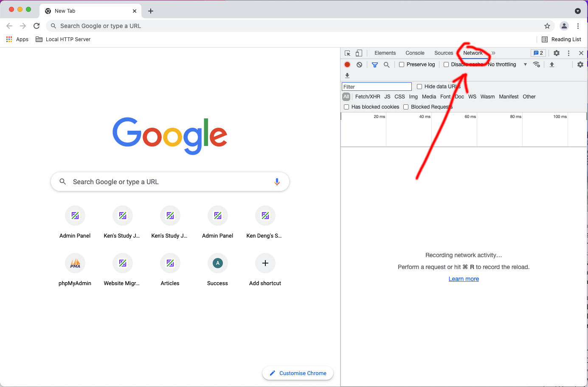
Task: Open the Apps grid in bookmarks bar
Action: click(x=17, y=39)
